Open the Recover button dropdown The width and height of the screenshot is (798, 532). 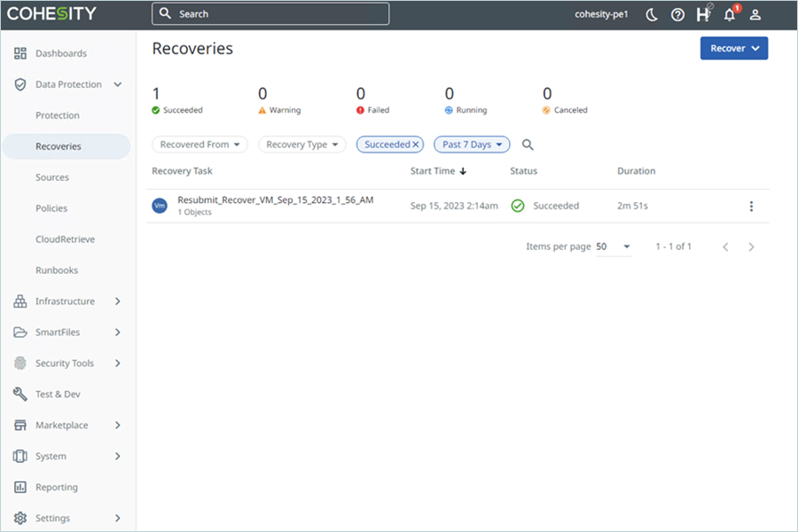point(734,49)
